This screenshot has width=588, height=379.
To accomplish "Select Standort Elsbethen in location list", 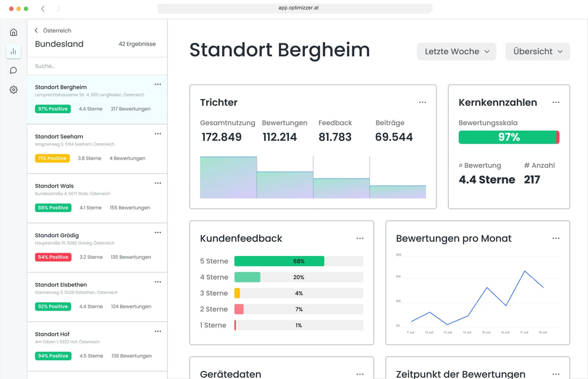I will tap(97, 297).
